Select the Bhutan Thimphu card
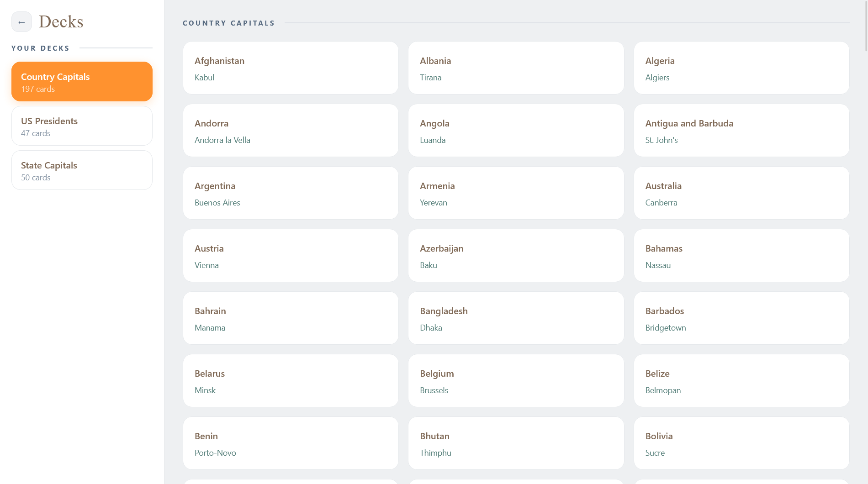The height and width of the screenshot is (484, 868). point(516,443)
